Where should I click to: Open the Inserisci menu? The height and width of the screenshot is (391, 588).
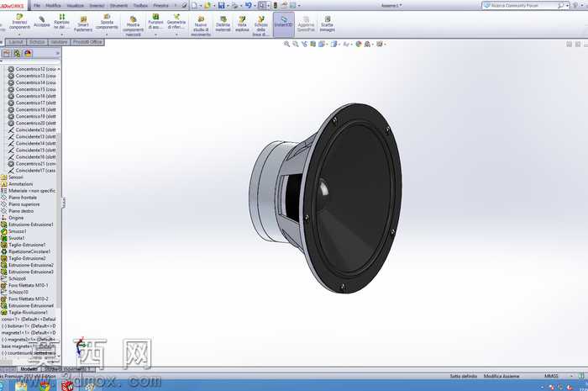(x=97, y=6)
